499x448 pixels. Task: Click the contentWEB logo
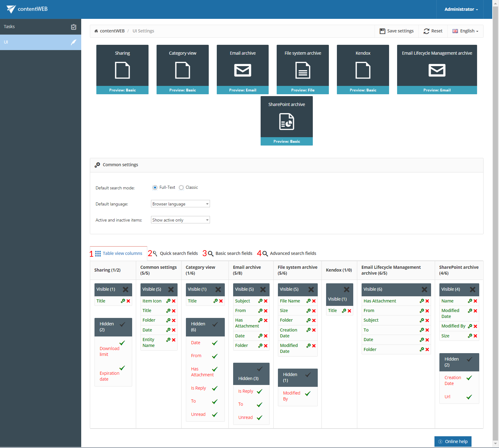pos(27,9)
